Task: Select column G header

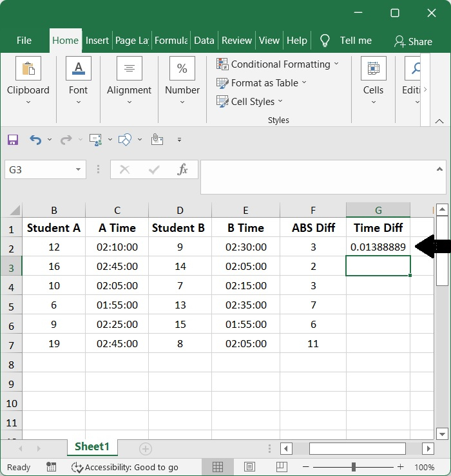Action: [378, 210]
